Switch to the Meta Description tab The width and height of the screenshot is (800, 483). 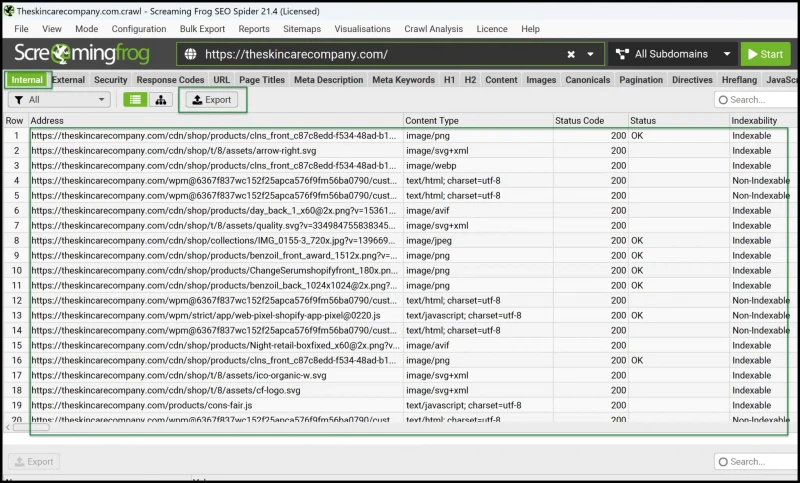pyautogui.click(x=329, y=80)
